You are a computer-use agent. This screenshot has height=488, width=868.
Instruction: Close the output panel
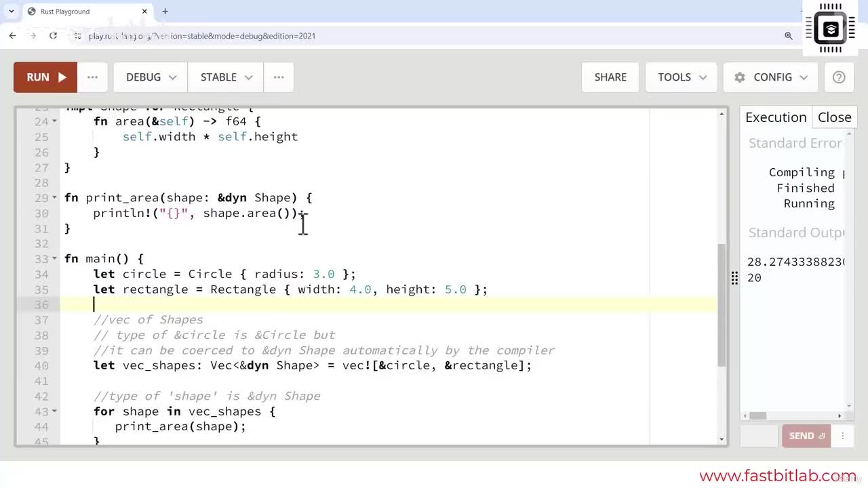tap(834, 117)
